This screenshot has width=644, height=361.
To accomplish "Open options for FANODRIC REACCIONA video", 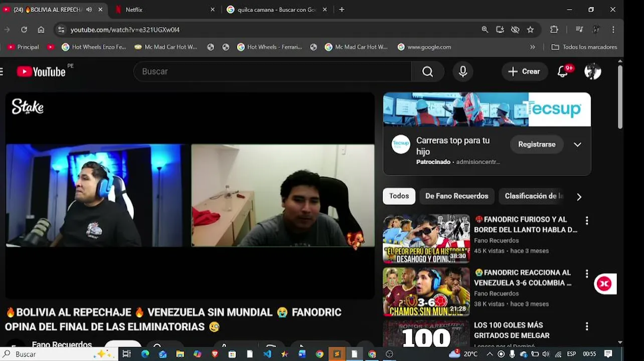I will coord(587,273).
